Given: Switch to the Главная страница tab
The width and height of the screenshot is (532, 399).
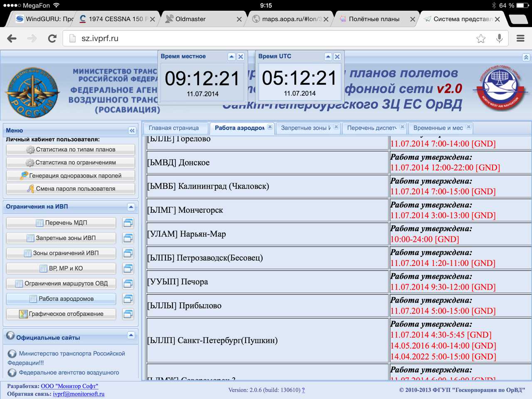Looking at the screenshot, I should 174,128.
